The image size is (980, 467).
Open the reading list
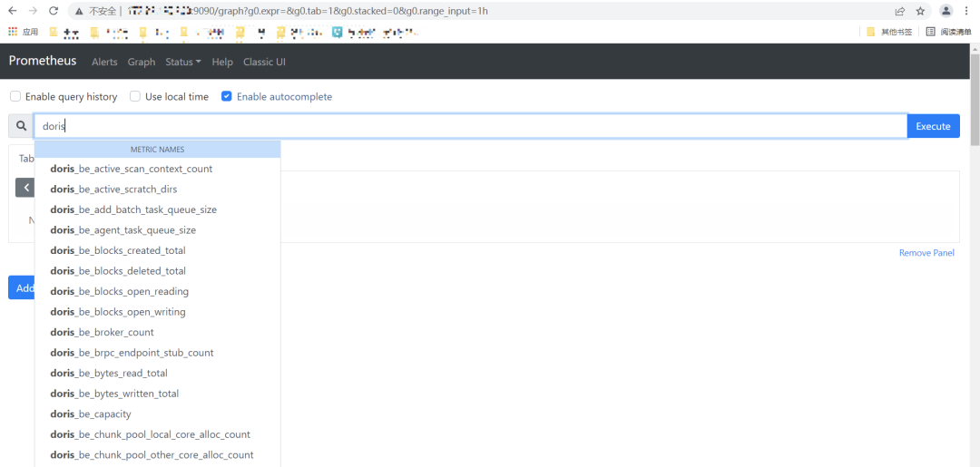point(948,32)
